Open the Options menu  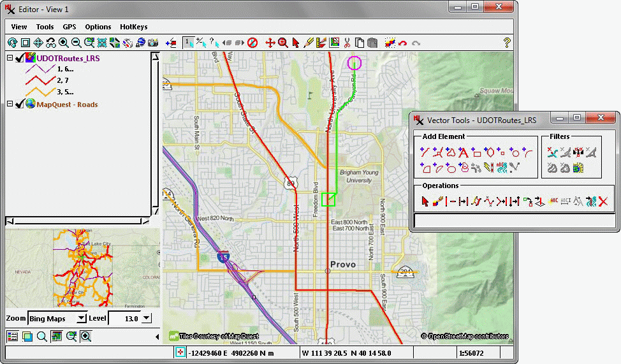98,27
